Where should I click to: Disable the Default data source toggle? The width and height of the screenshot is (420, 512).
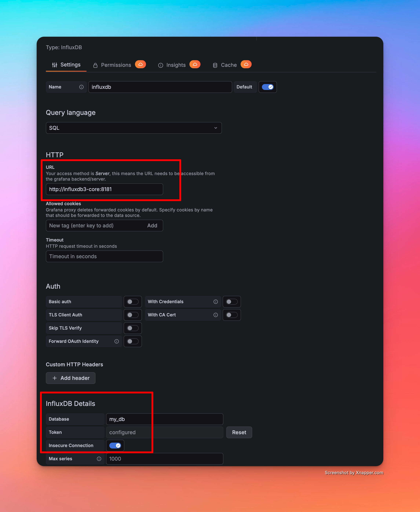[x=268, y=87]
